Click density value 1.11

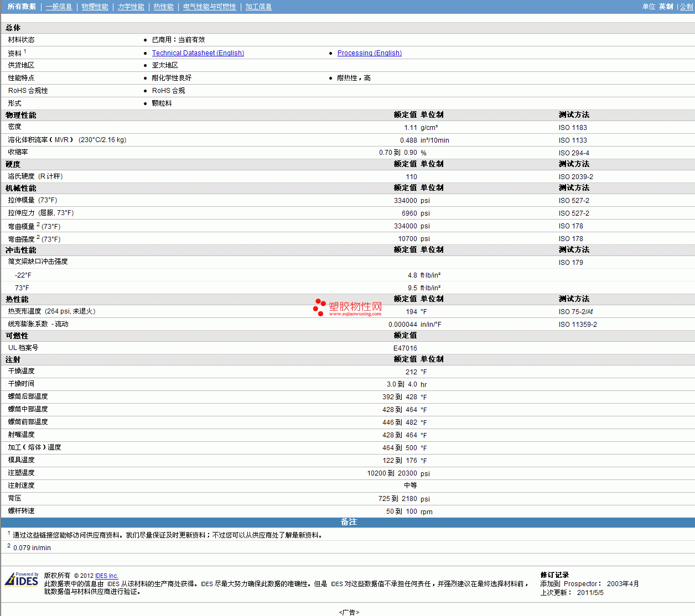[411, 127]
